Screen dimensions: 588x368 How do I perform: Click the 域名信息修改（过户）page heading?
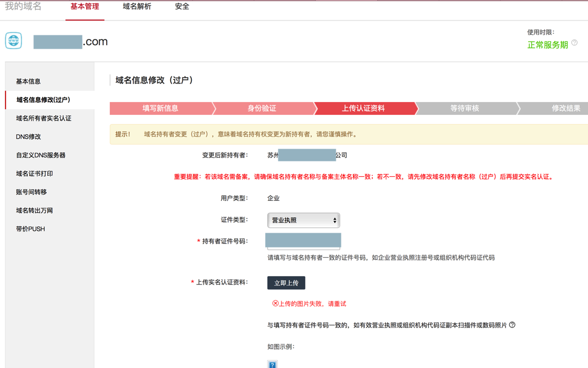pyautogui.click(x=154, y=80)
